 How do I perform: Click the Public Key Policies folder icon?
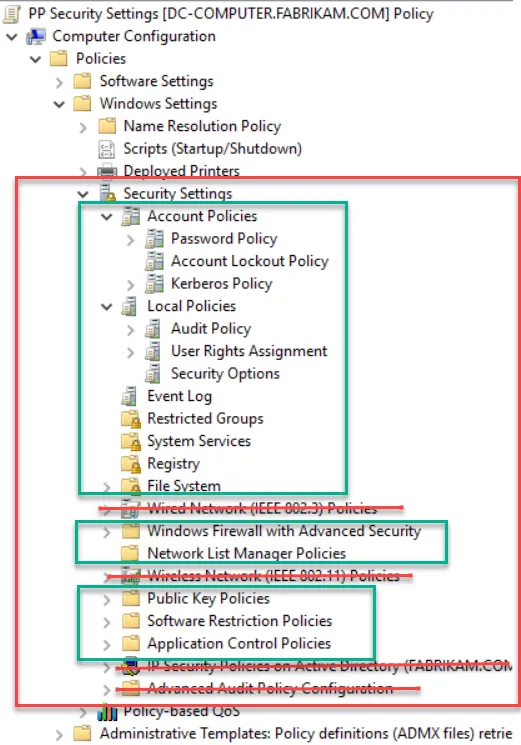tap(131, 598)
